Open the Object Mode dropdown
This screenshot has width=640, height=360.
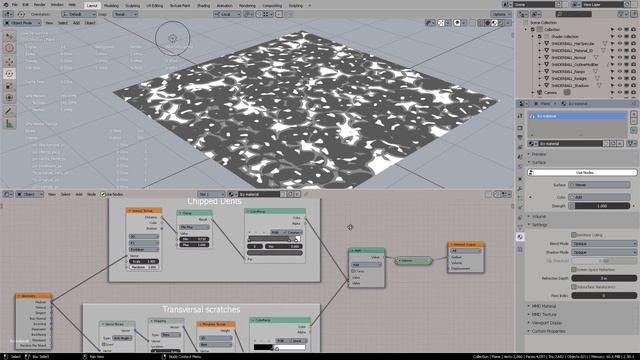pyautogui.click(x=23, y=23)
